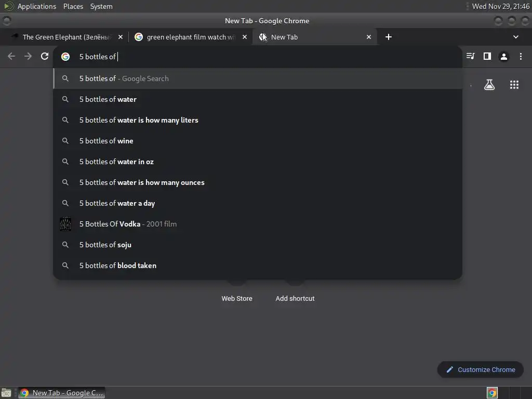Open the New Tab - Google Chrome taskbar entry

pyautogui.click(x=61, y=393)
